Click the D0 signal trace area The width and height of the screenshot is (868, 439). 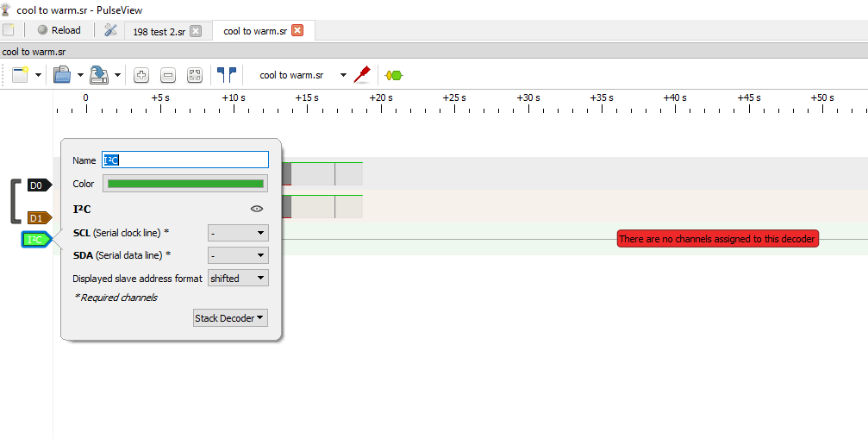click(x=321, y=174)
